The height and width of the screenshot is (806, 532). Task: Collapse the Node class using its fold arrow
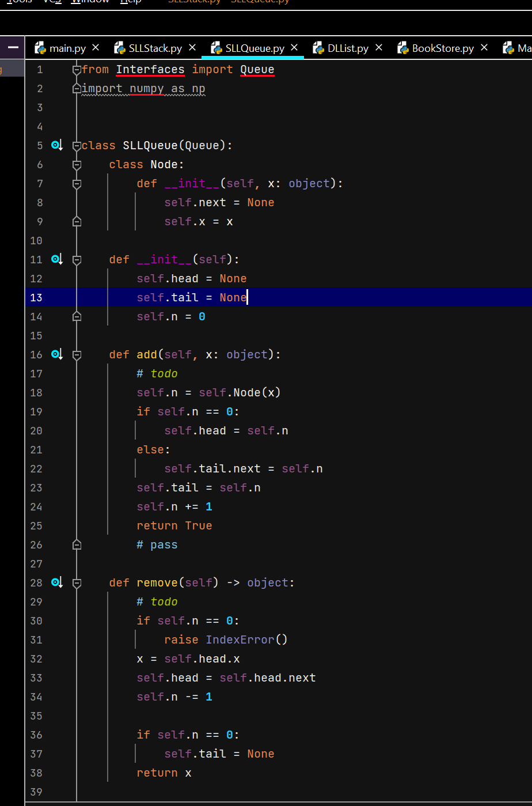coord(77,164)
